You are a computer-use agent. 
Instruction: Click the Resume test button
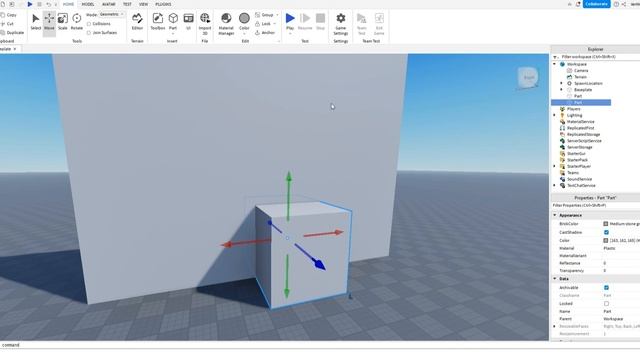pyautogui.click(x=305, y=22)
